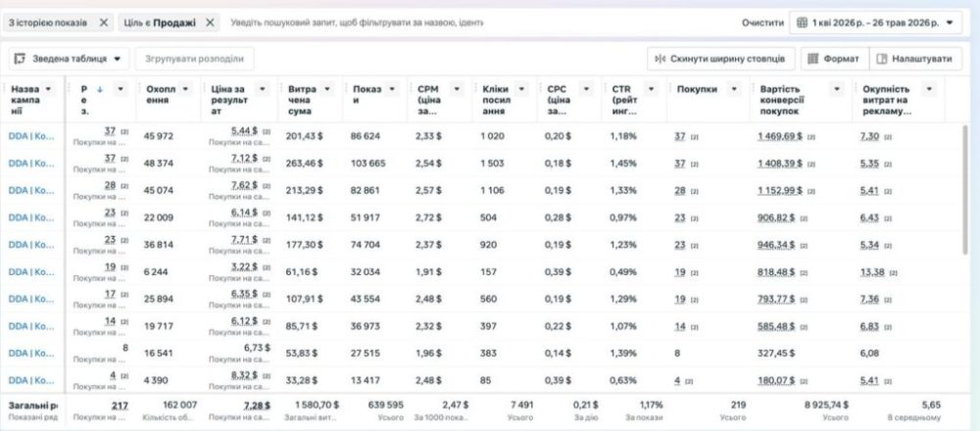Open the CTR column header dropdown
The width and height of the screenshot is (980, 431).
tap(652, 89)
